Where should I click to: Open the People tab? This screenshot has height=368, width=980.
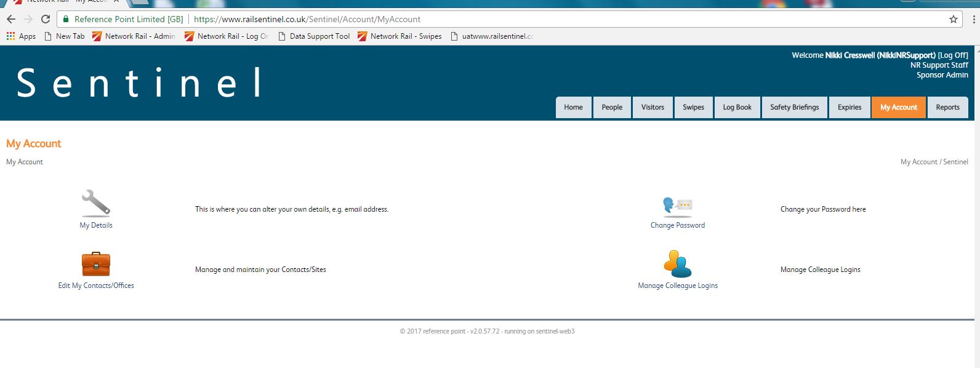click(x=612, y=107)
